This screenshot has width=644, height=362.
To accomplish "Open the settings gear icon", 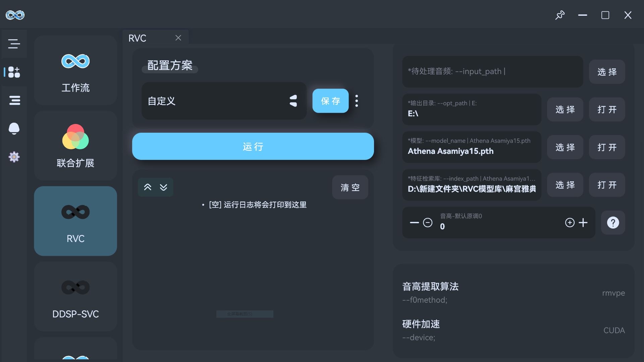I will click(14, 157).
